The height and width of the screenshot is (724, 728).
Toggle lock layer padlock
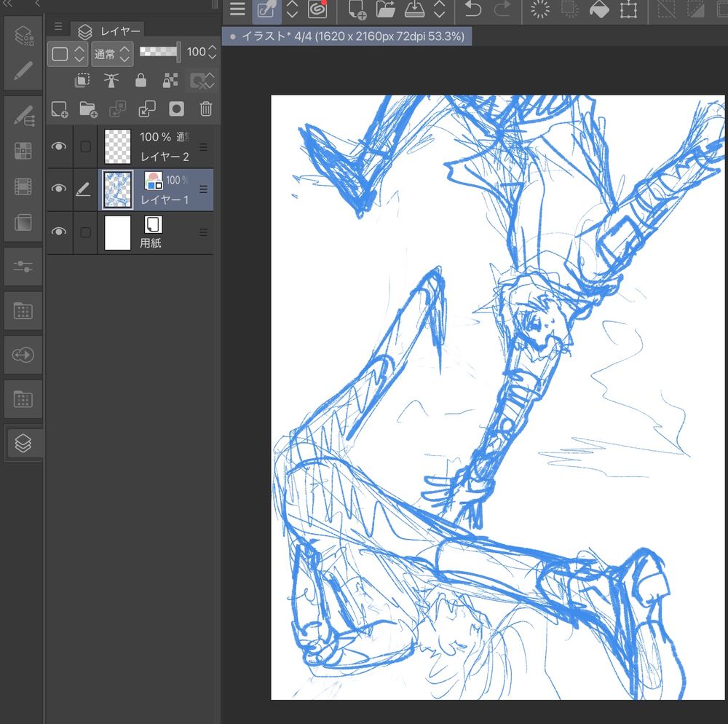(x=141, y=80)
